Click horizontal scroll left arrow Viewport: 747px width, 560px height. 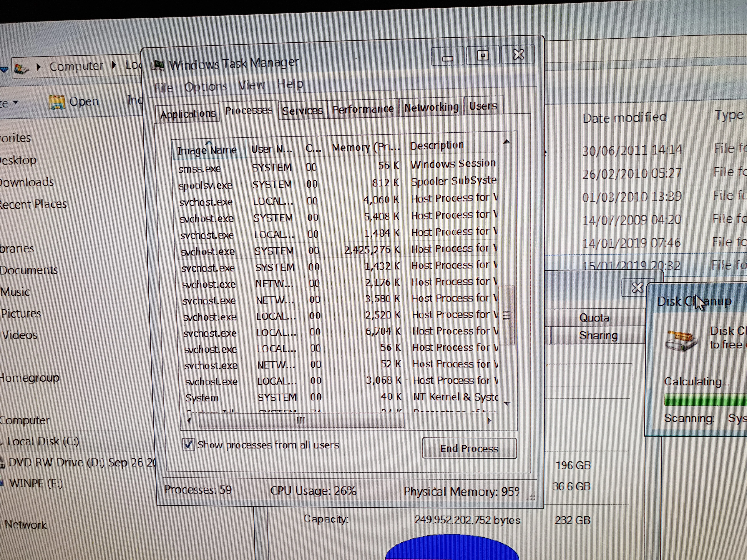click(x=189, y=421)
